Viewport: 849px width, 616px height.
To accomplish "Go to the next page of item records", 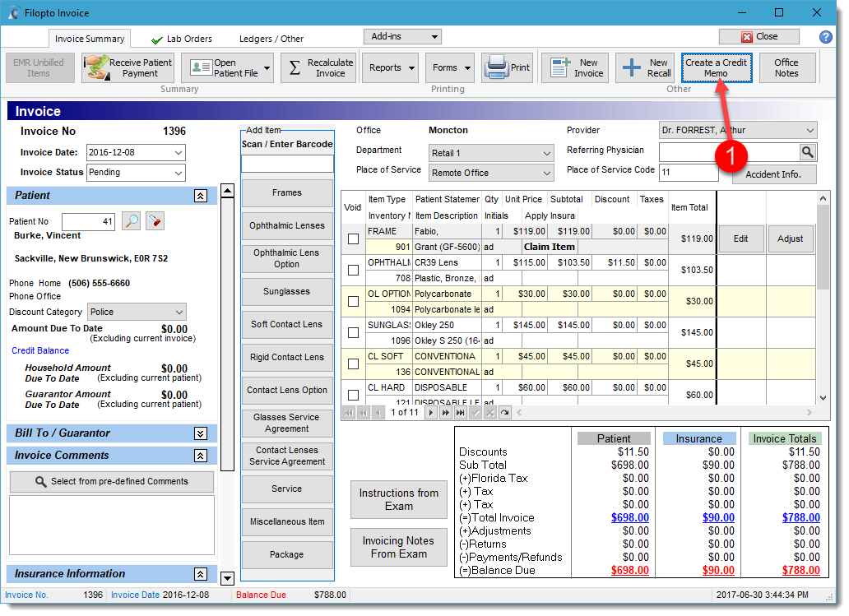I will click(446, 413).
